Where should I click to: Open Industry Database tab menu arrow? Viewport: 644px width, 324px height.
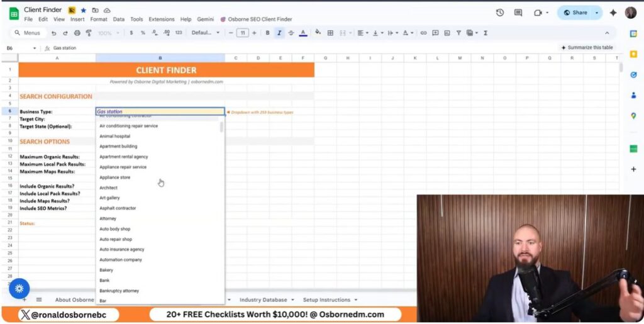[292, 299]
